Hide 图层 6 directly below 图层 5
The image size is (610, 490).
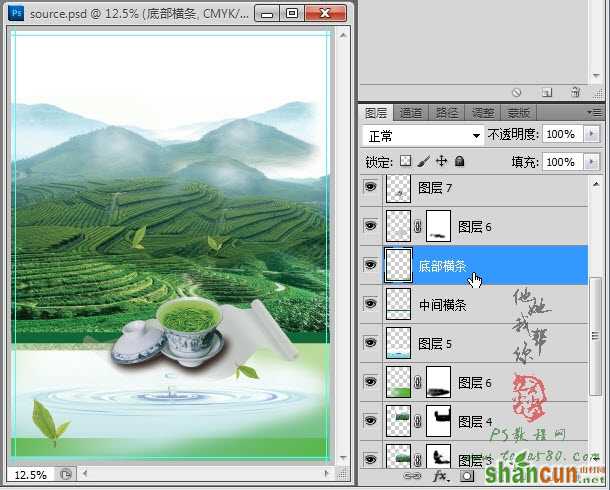pyautogui.click(x=370, y=382)
